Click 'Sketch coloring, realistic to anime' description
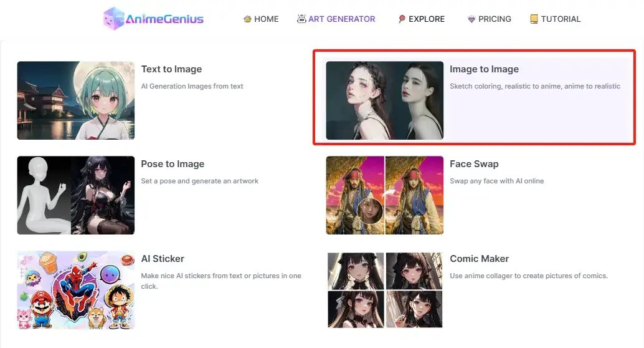 tap(535, 87)
